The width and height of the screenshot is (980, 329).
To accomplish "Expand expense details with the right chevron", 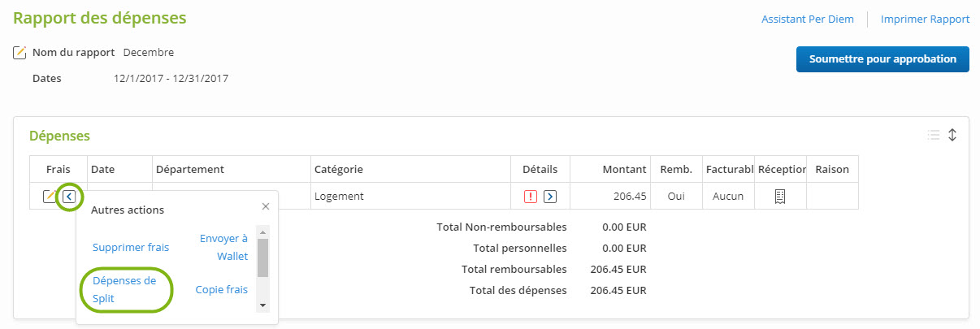I will click(x=550, y=196).
